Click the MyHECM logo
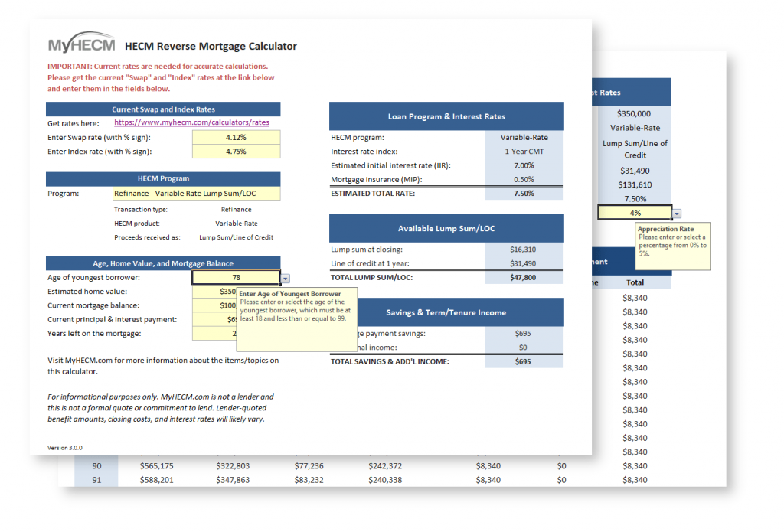 [x=81, y=43]
